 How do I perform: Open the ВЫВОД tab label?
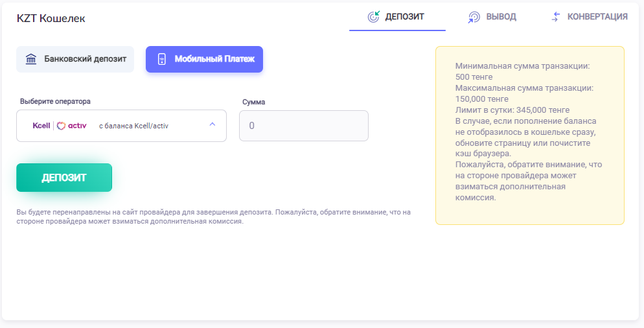[x=501, y=17]
